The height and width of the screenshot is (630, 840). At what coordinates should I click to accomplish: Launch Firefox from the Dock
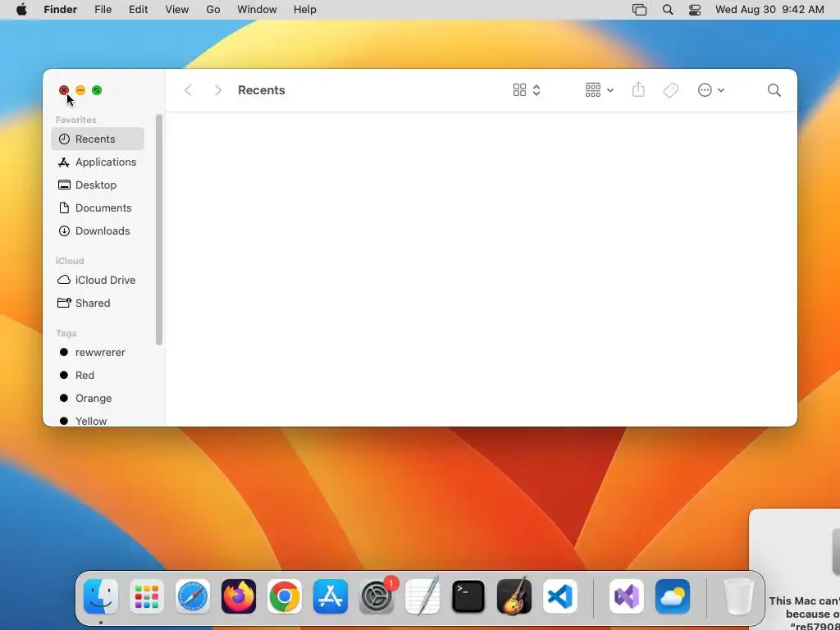click(x=239, y=596)
